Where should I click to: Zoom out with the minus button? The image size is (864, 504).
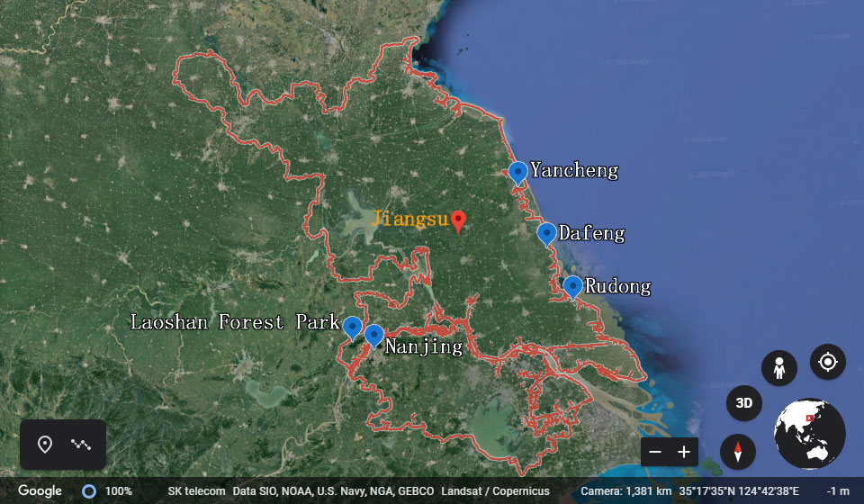[x=655, y=452]
